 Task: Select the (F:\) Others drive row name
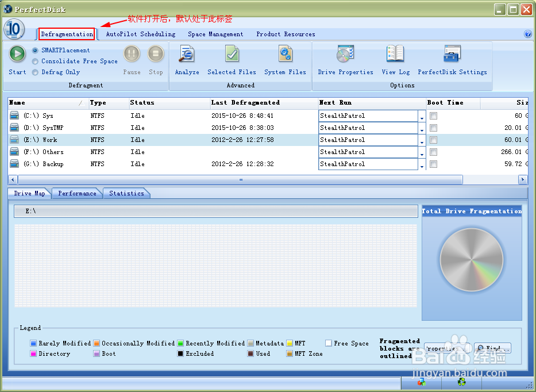coord(44,152)
